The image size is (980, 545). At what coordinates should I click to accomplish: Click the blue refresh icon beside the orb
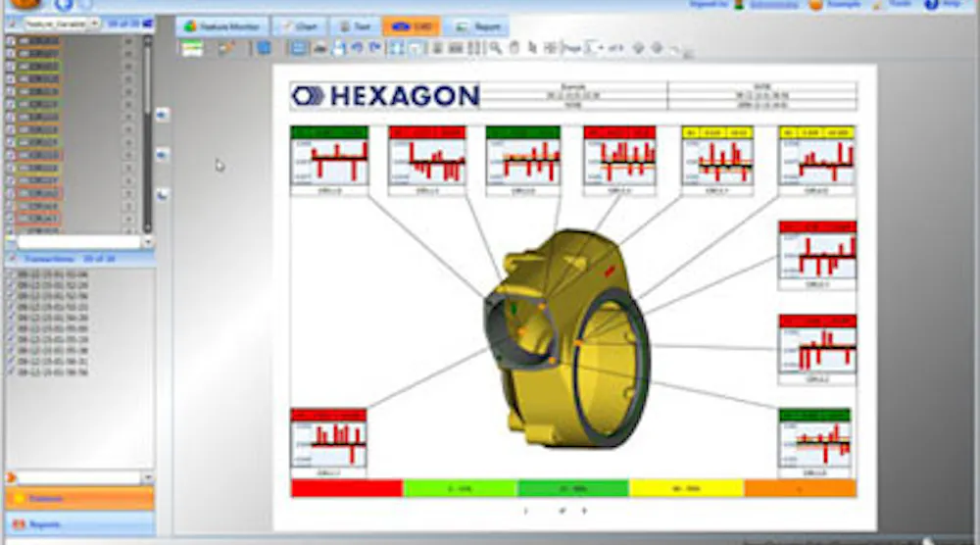click(63, 5)
